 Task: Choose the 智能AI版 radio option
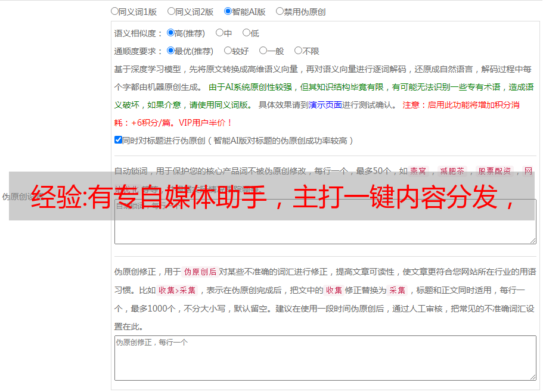[228, 11]
